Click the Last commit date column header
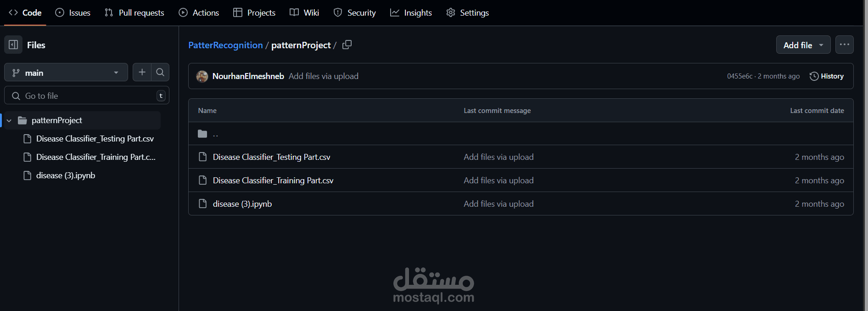 [817, 111]
